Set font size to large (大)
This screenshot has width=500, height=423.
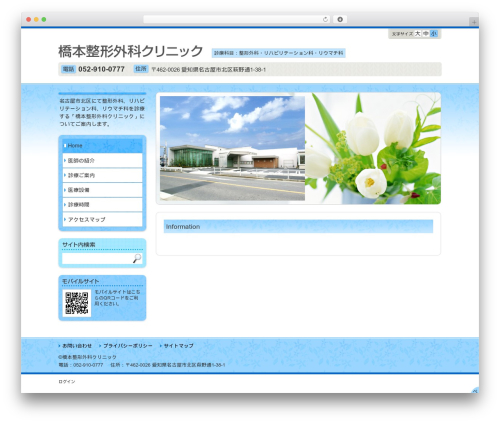pyautogui.click(x=417, y=34)
